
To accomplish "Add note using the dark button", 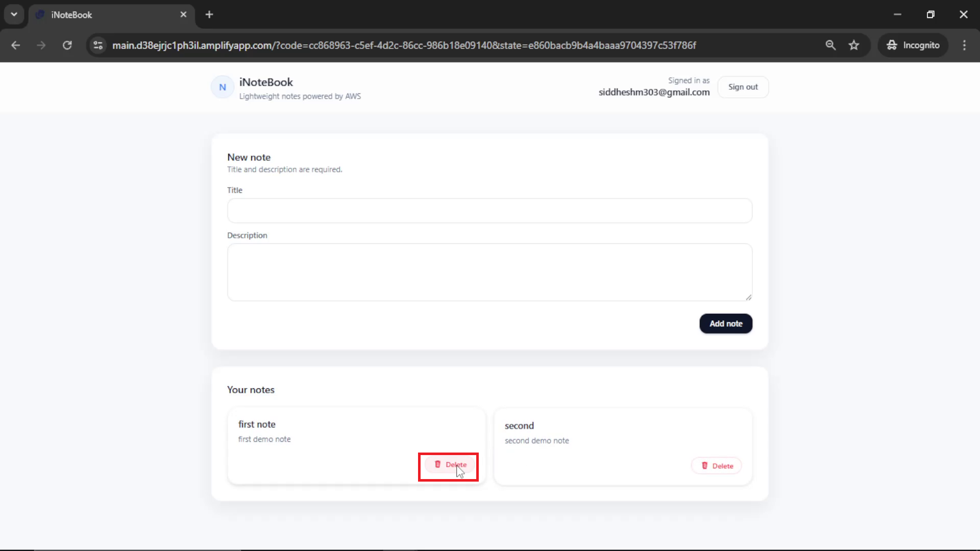I will pyautogui.click(x=726, y=324).
